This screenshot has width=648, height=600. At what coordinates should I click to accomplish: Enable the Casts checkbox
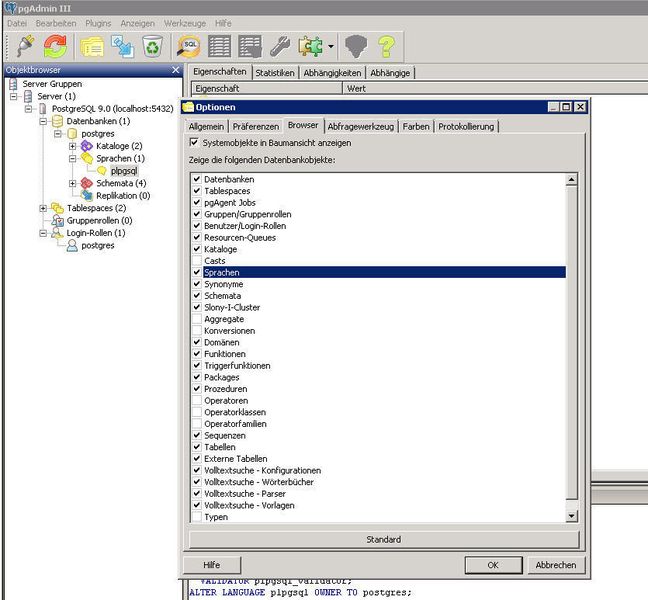(x=197, y=261)
